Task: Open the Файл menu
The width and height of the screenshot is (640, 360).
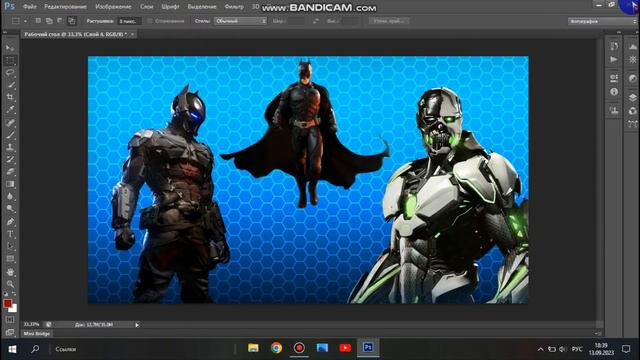Action: pyautogui.click(x=30, y=7)
